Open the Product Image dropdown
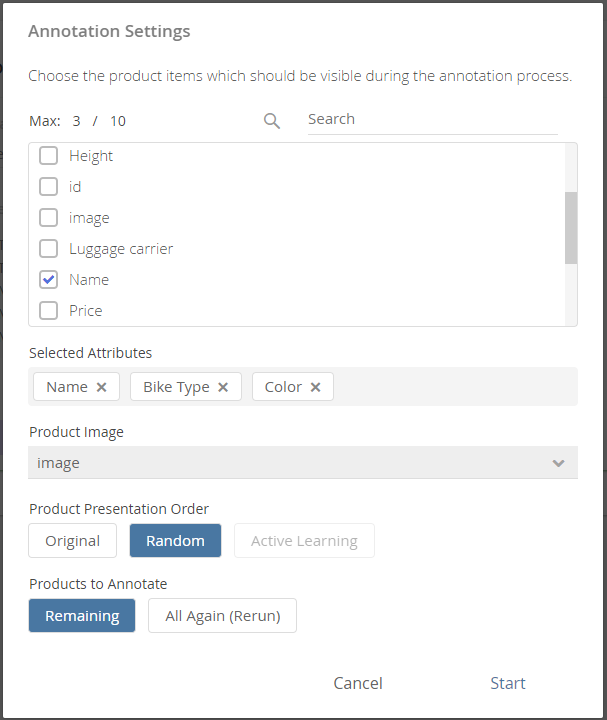 click(290, 463)
